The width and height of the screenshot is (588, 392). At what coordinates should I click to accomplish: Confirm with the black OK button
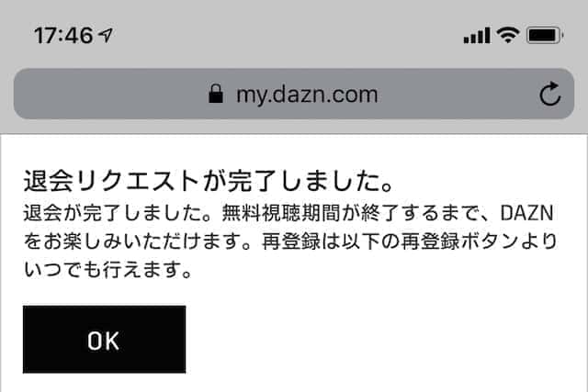[104, 339]
